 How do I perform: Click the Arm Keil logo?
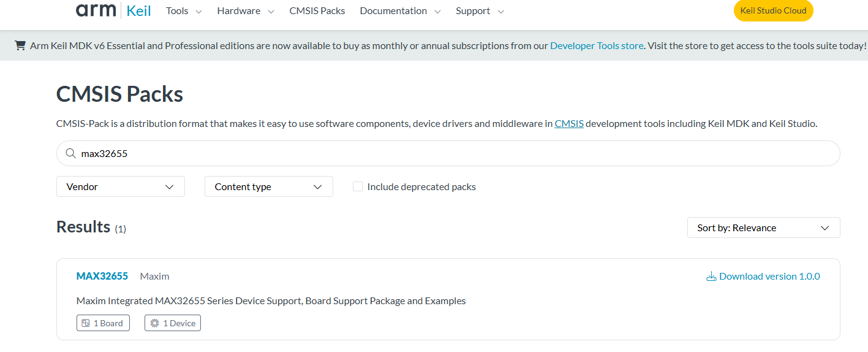tap(113, 10)
